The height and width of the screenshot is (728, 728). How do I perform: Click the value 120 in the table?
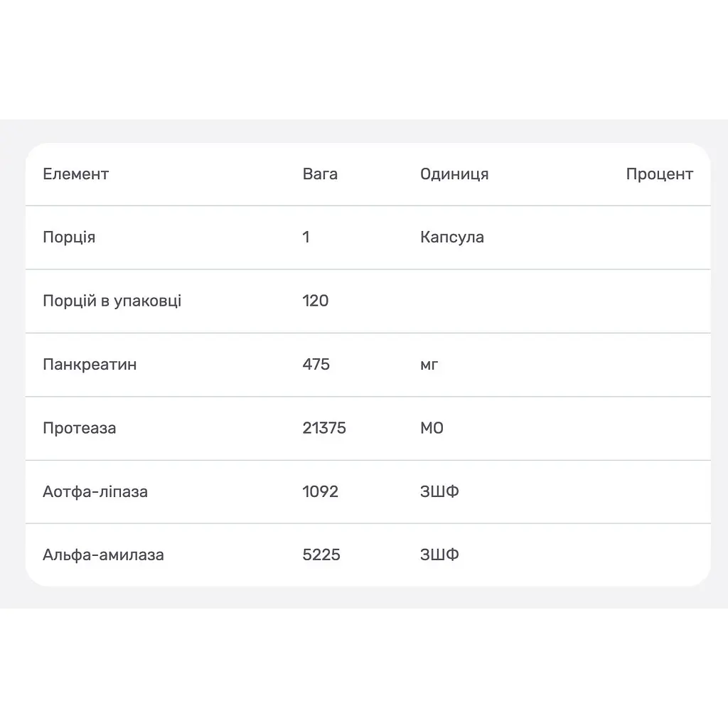tap(315, 301)
